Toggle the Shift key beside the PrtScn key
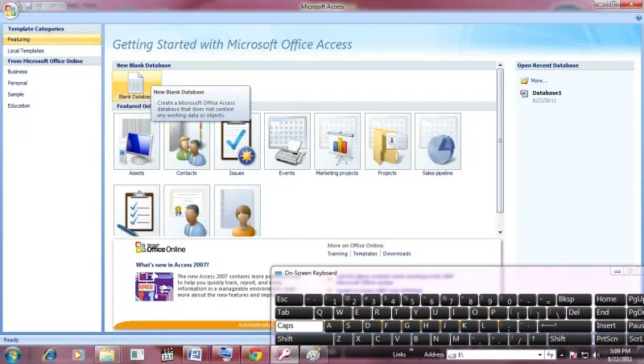Screen dimensions: 644x364 tap(570, 339)
